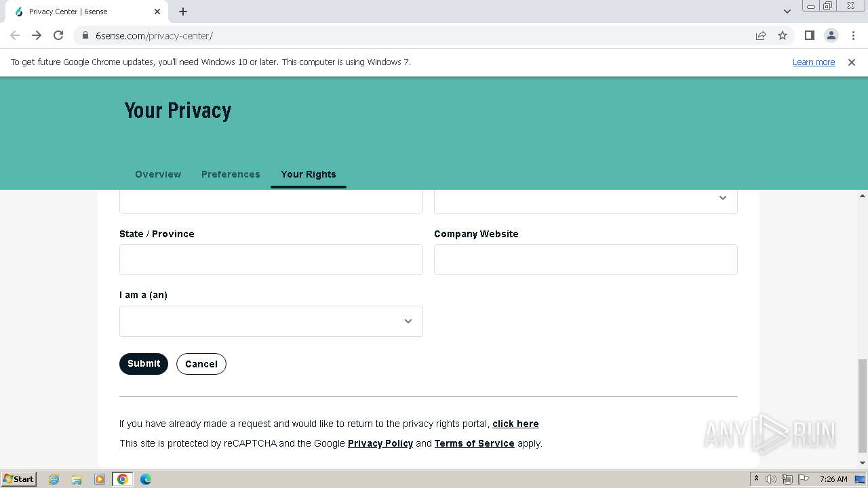Open the Action Center flag icon
This screenshot has height=488, width=868.
pyautogui.click(x=803, y=479)
